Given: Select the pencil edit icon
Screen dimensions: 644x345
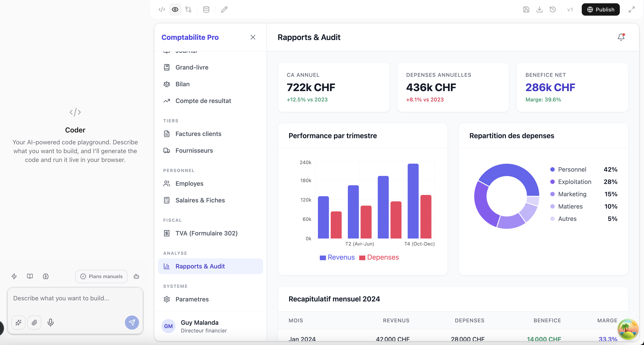Looking at the screenshot, I should [x=224, y=9].
